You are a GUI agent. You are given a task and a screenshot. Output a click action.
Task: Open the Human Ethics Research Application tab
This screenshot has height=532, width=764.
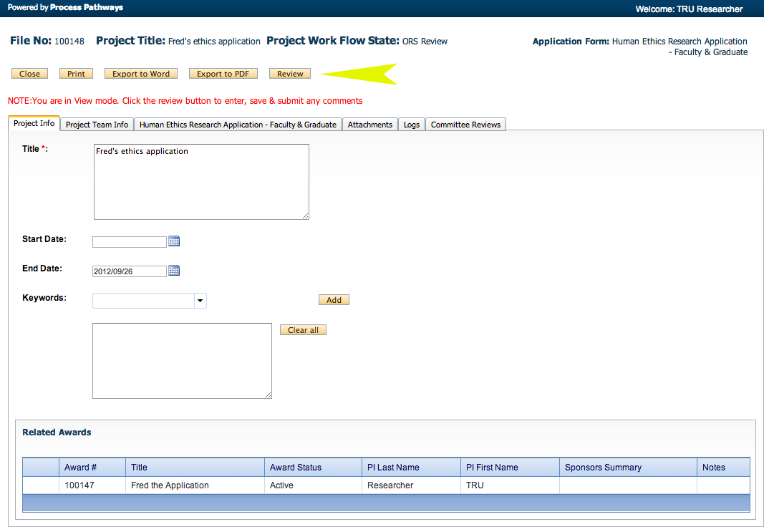coord(238,125)
